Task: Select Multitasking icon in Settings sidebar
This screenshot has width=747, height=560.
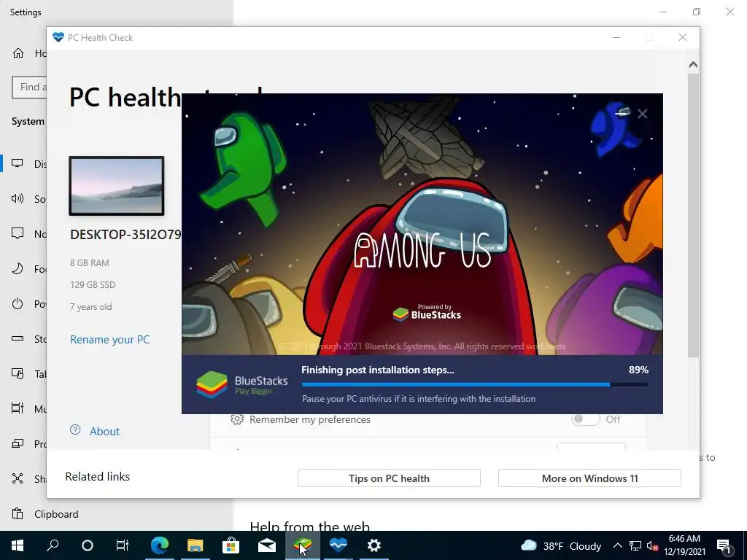Action: (x=18, y=408)
